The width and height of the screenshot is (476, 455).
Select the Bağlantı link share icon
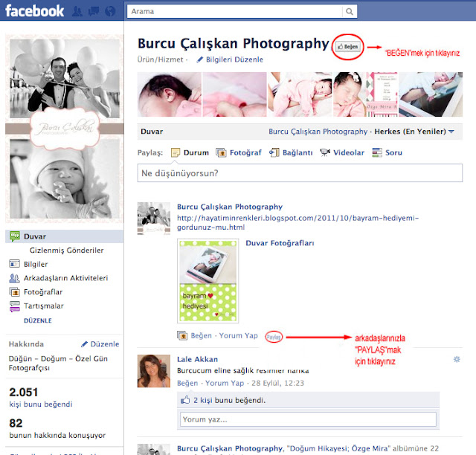tap(274, 152)
